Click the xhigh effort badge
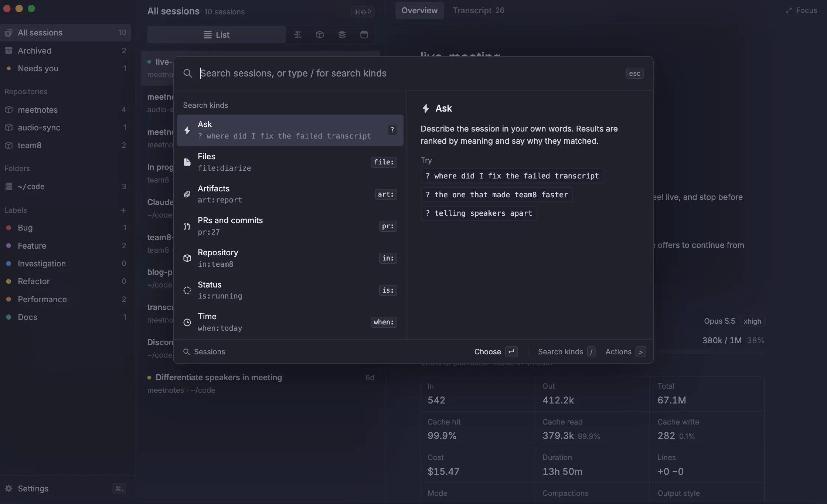The image size is (827, 504). [x=752, y=321]
